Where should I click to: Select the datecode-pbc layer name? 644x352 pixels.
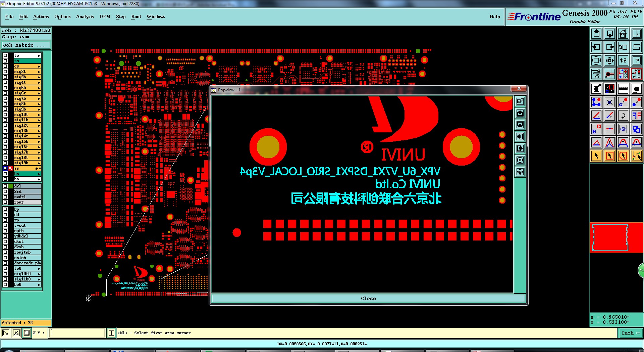click(28, 263)
